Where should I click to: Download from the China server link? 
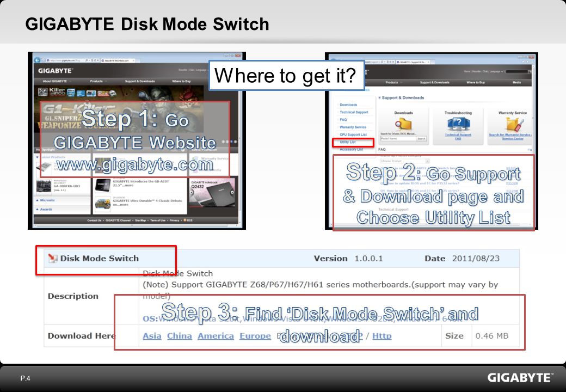(x=180, y=336)
